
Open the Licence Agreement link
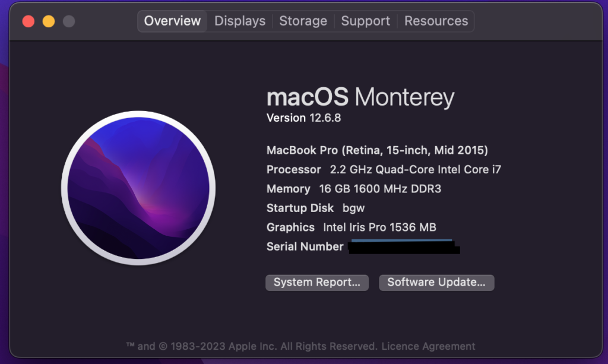pyautogui.click(x=428, y=346)
